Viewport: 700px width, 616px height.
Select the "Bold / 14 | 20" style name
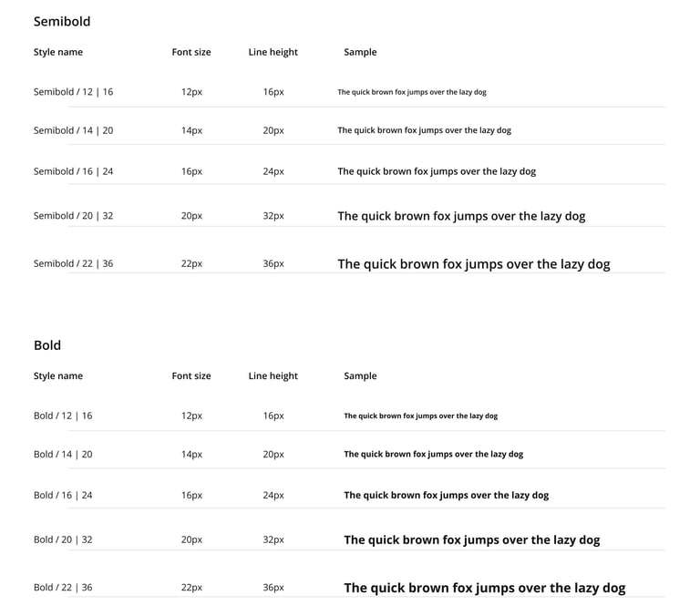pyautogui.click(x=63, y=454)
